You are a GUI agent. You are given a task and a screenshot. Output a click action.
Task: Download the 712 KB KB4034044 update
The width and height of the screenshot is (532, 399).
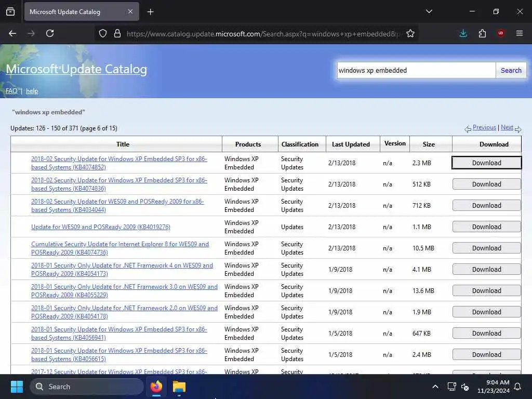pos(486,206)
